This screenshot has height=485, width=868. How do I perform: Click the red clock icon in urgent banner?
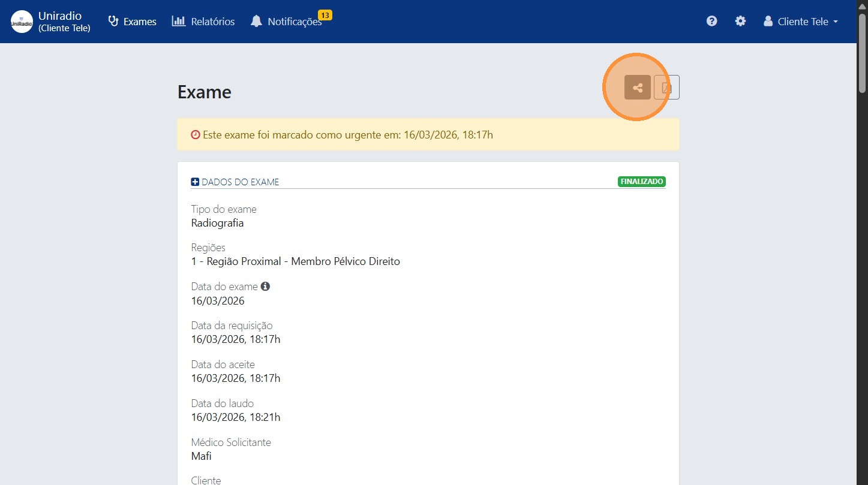(x=195, y=134)
